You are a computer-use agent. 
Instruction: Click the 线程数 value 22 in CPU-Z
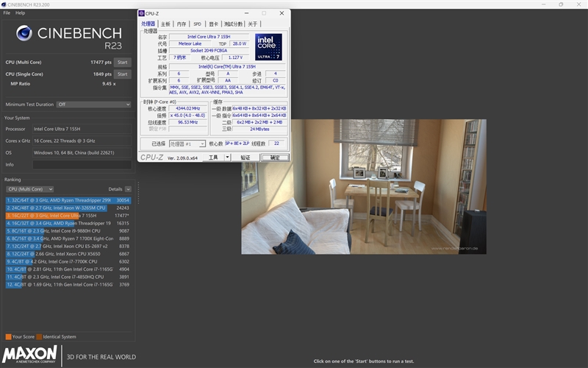click(276, 144)
